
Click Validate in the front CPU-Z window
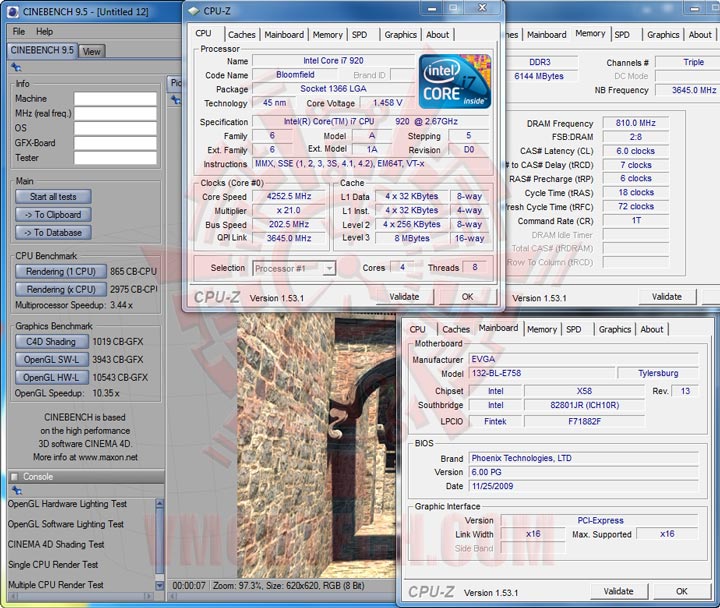point(405,297)
